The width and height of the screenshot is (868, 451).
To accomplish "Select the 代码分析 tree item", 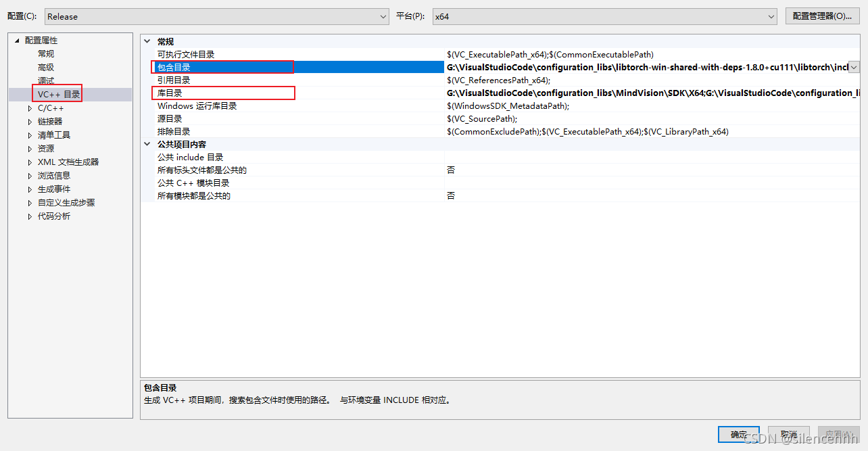I will pyautogui.click(x=54, y=216).
